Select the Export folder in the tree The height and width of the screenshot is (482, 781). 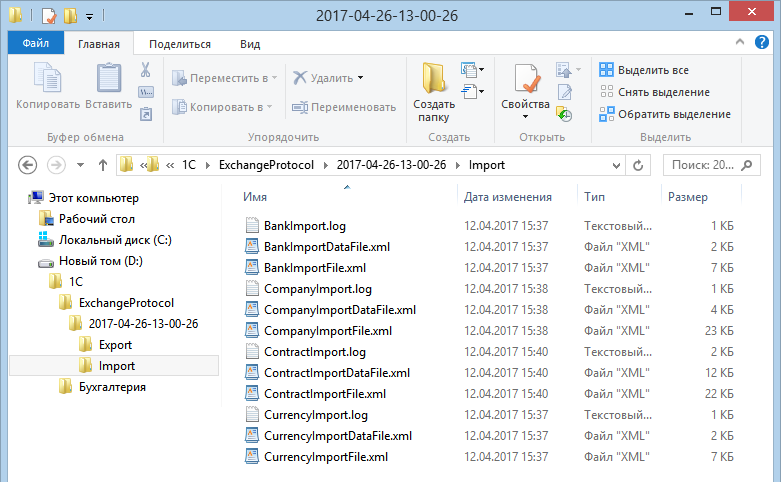tap(115, 344)
